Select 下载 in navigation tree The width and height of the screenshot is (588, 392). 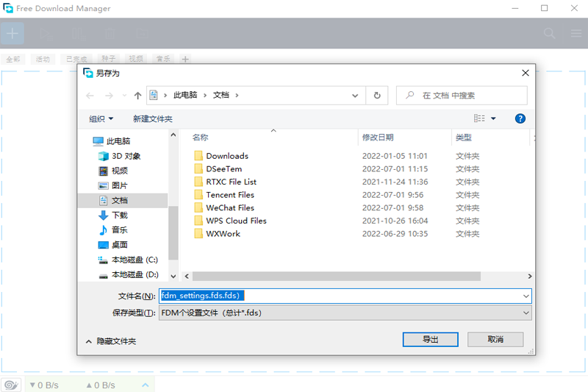114,215
